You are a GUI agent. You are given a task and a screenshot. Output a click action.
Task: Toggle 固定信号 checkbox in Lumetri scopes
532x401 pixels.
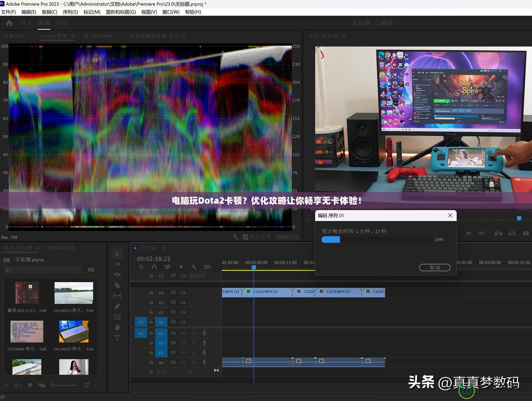coord(245,237)
